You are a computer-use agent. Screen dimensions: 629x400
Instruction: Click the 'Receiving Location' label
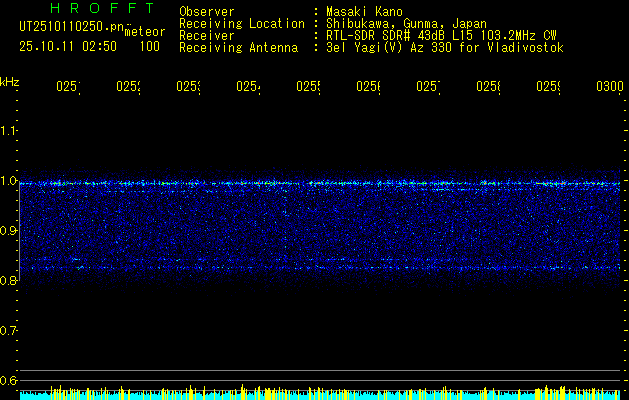pos(242,24)
